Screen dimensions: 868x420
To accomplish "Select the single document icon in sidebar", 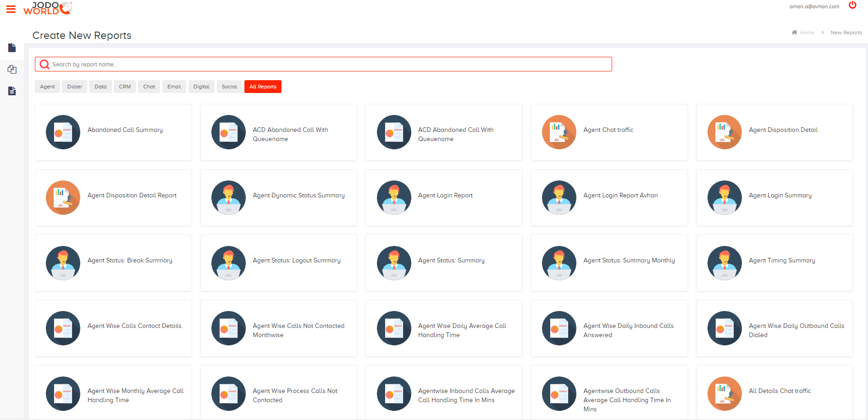I will [x=12, y=48].
